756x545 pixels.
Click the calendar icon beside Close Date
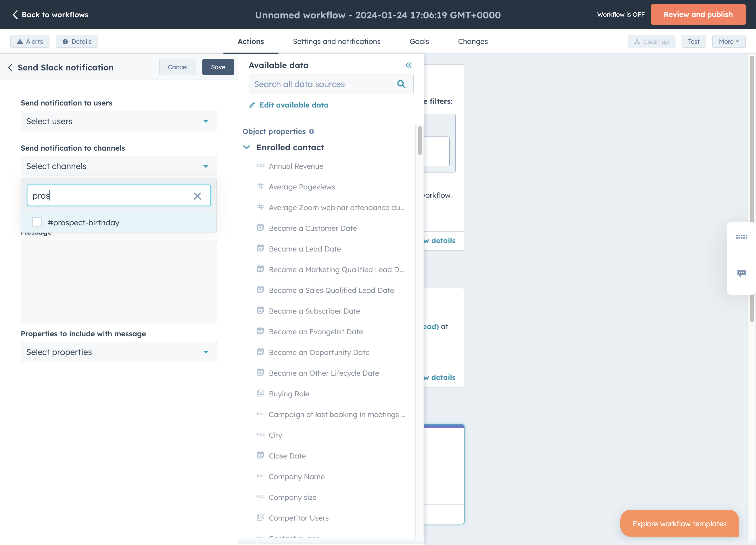260,455
